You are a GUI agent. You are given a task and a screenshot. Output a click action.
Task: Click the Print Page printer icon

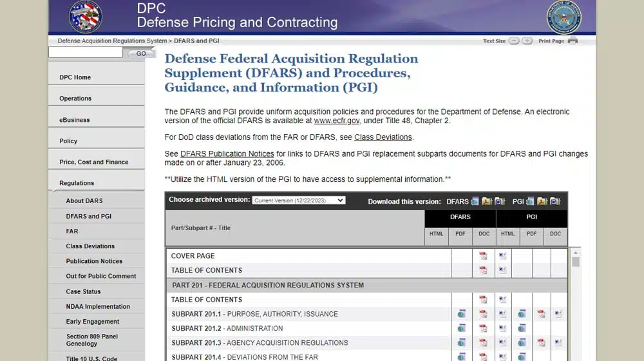tap(573, 41)
